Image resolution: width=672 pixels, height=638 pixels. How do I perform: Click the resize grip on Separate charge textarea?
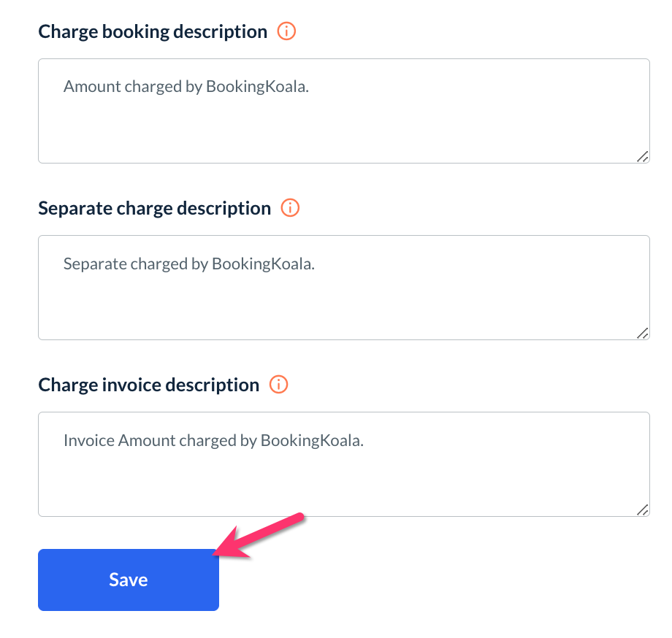point(642,333)
